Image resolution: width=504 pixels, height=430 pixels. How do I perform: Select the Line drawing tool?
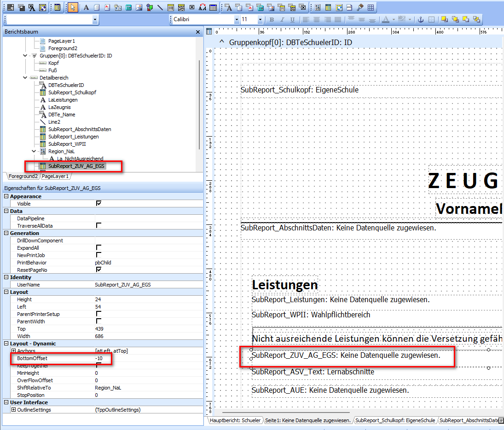tap(160, 7)
